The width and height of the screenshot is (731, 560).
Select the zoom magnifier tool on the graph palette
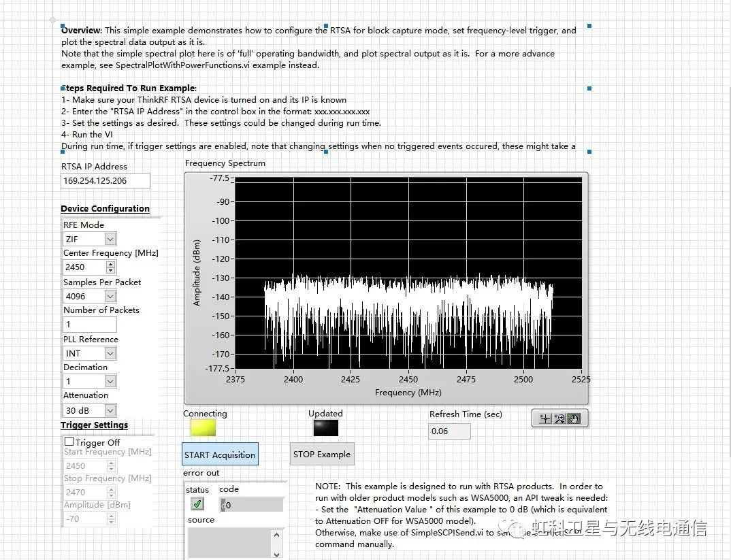pos(559,417)
